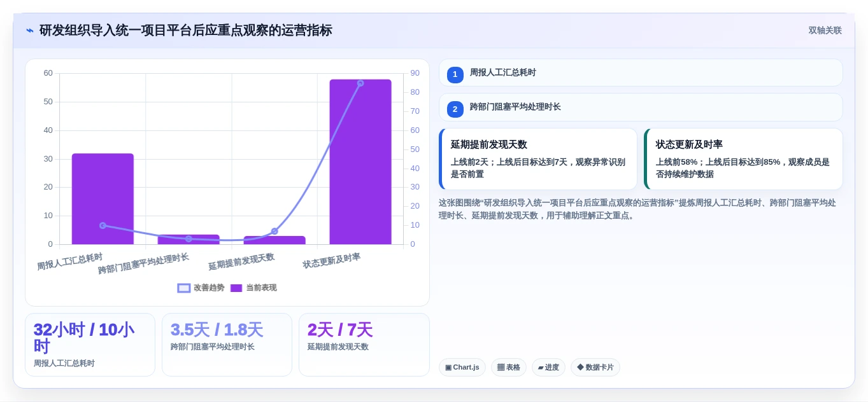Click the 表格 tag
The image size is (868, 402).
[x=508, y=367]
